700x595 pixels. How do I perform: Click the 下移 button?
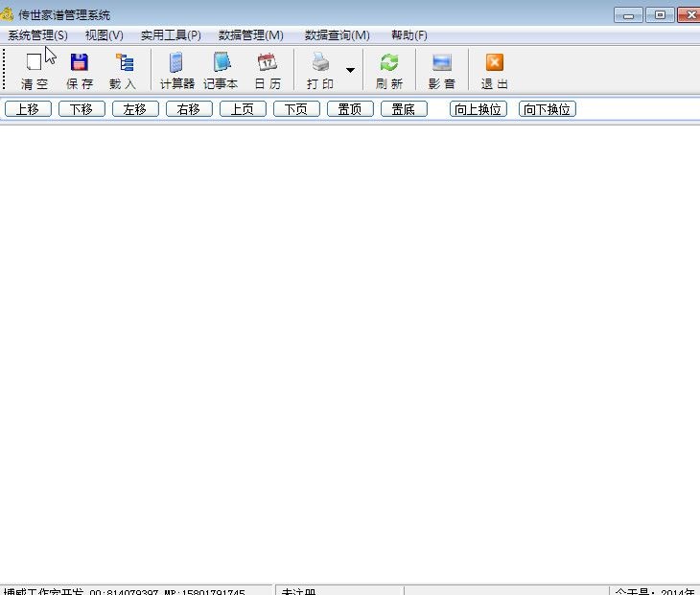click(x=82, y=109)
